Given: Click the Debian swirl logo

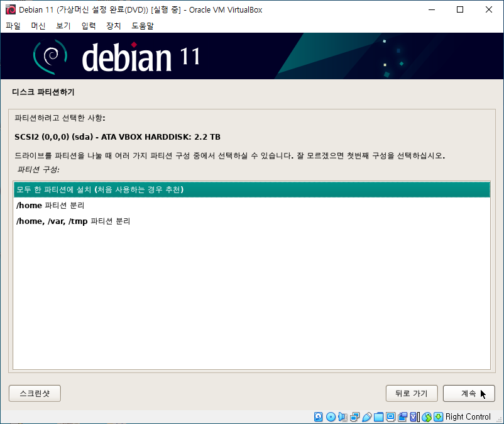Looking at the screenshot, I should 50,57.
